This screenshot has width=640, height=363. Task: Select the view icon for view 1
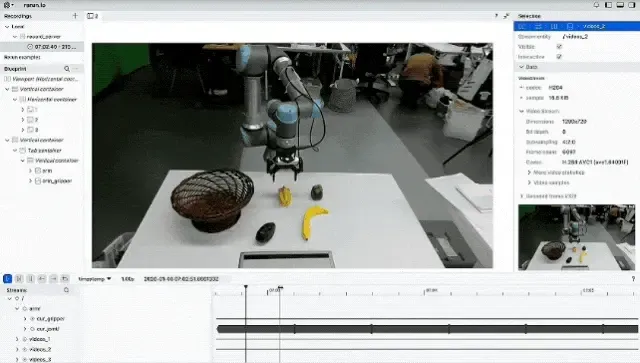[x=30, y=109]
